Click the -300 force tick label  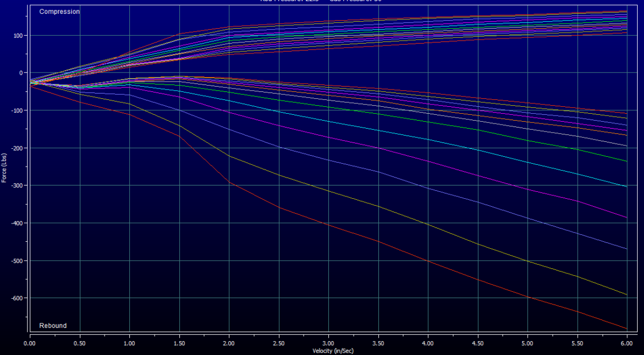coord(17,186)
